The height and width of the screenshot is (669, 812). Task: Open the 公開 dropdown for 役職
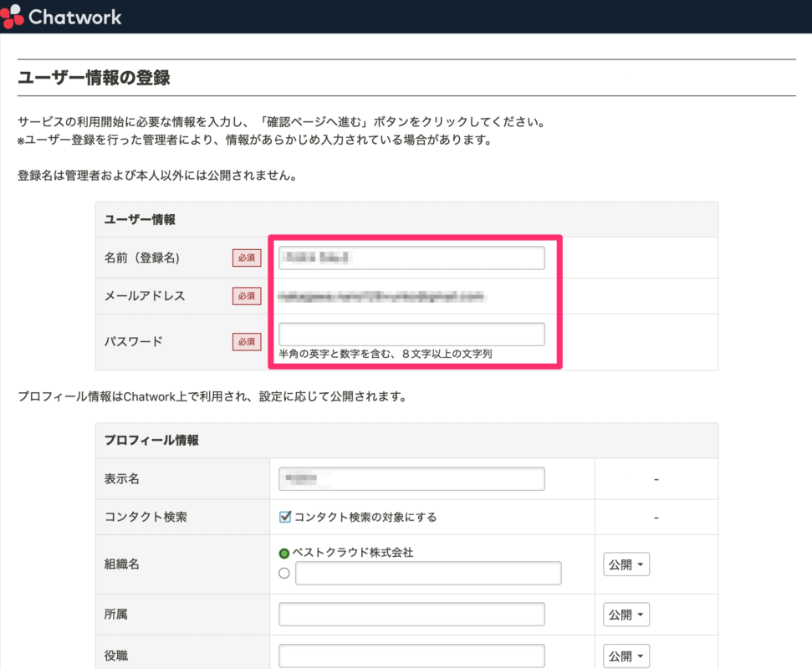pos(626,656)
